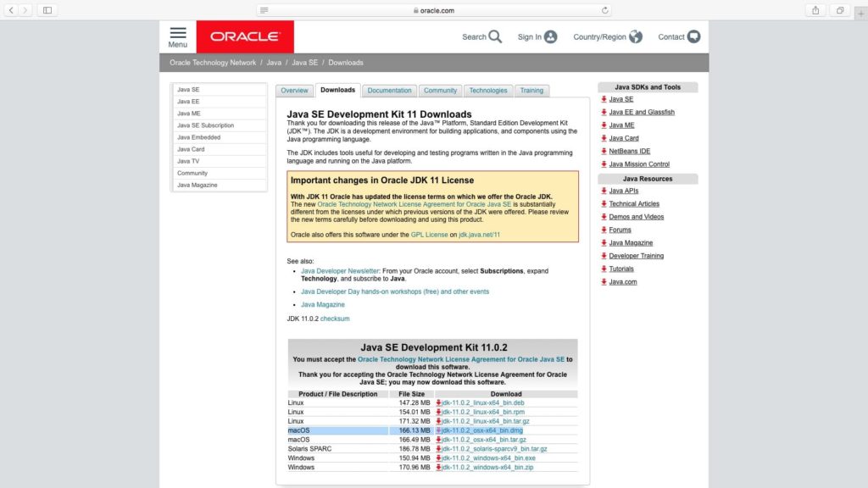Screen dimensions: 868x488
Task: Open Java Embedded sidebar item
Action: [220, 137]
